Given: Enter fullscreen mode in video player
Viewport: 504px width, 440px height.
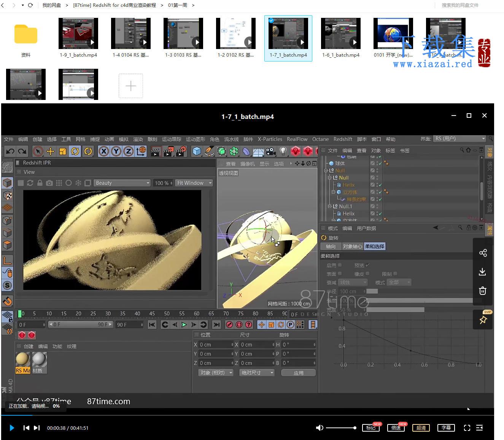Looking at the screenshot, I should click(x=467, y=428).
